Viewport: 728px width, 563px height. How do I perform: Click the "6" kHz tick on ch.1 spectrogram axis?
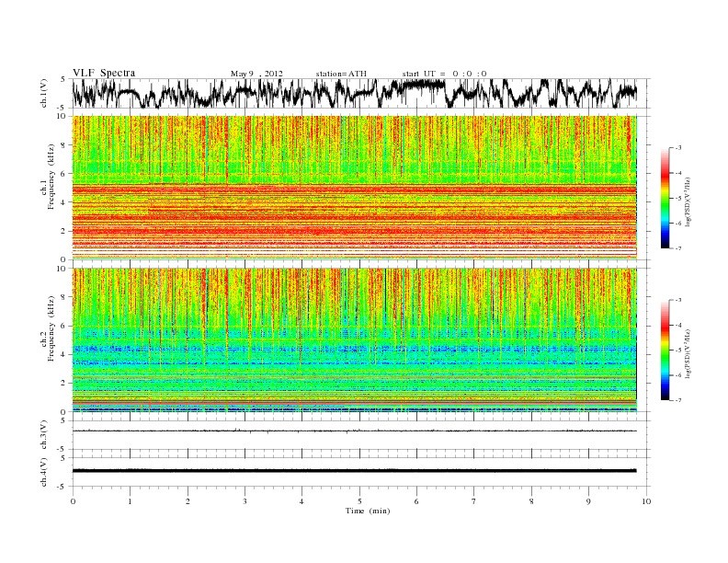point(64,173)
